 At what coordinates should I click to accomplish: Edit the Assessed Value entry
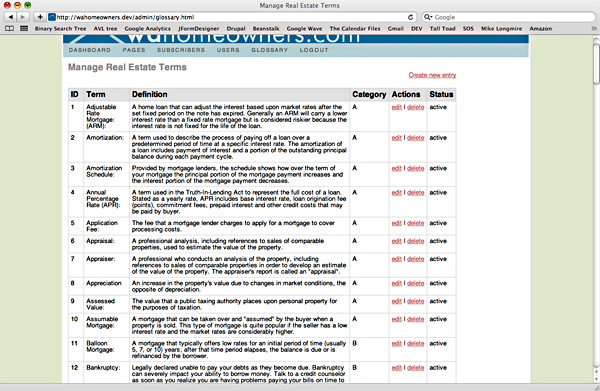396,301
